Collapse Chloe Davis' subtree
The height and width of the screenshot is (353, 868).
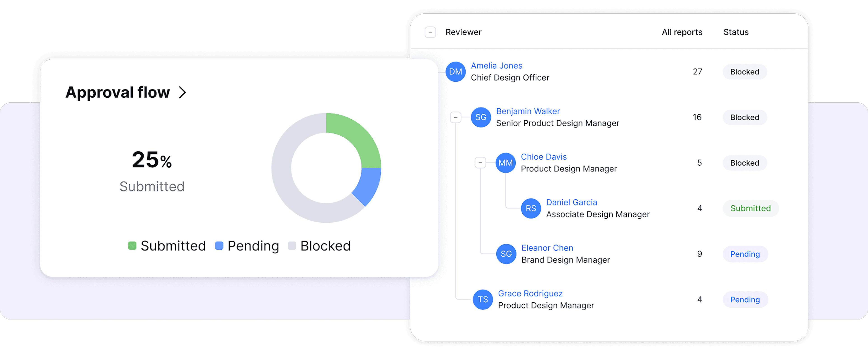tap(480, 163)
